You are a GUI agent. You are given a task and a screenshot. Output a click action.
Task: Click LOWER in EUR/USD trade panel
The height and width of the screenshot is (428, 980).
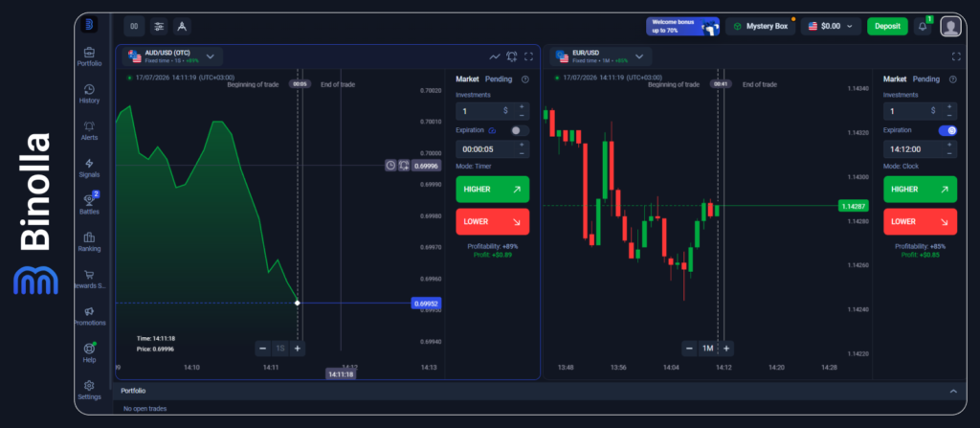[x=920, y=221]
